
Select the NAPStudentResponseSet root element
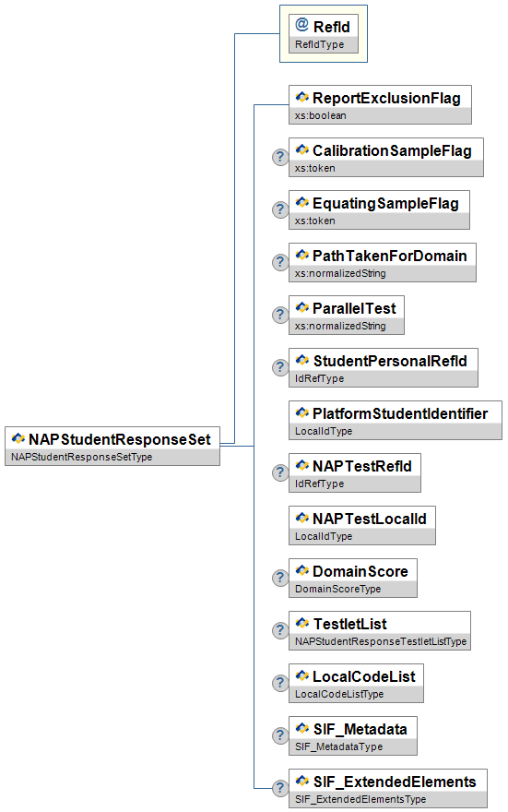[112, 446]
